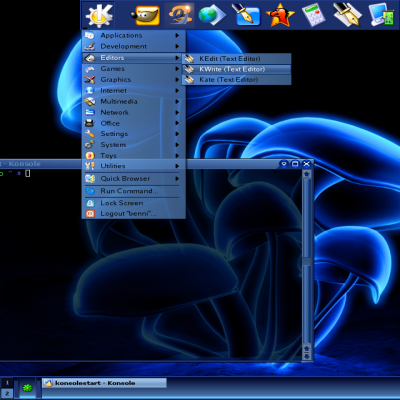Open the globe web browser launcher
The width and height of the screenshot is (400, 400).
coord(212,15)
